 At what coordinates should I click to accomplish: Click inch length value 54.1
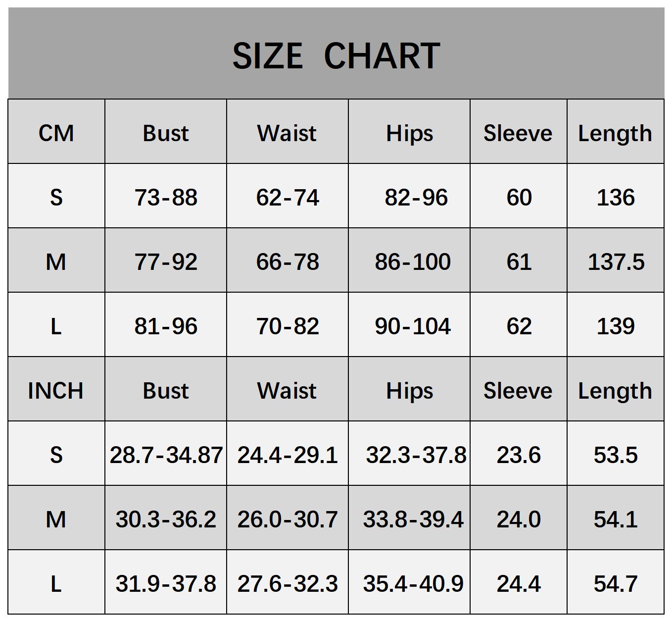616,519
